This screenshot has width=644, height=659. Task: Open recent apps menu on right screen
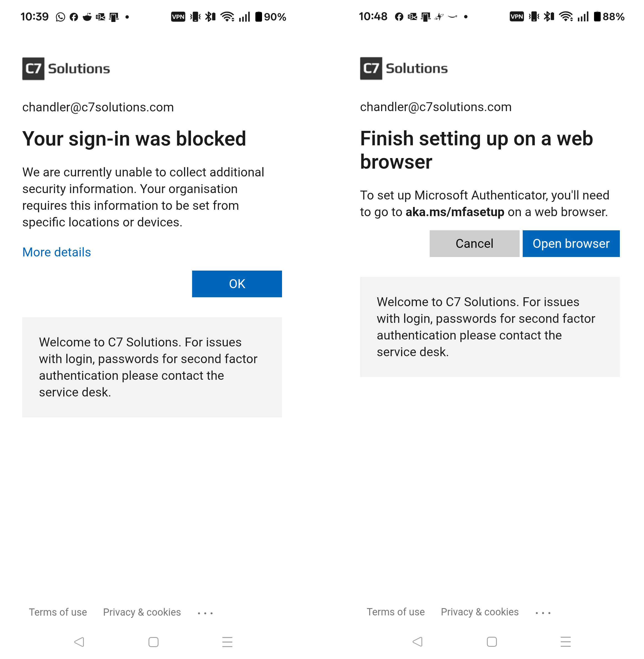click(565, 641)
